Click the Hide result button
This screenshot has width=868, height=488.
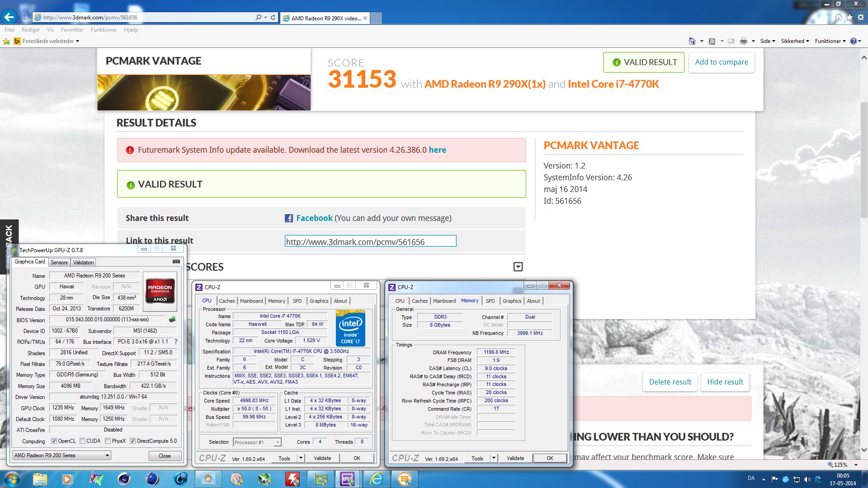click(725, 382)
